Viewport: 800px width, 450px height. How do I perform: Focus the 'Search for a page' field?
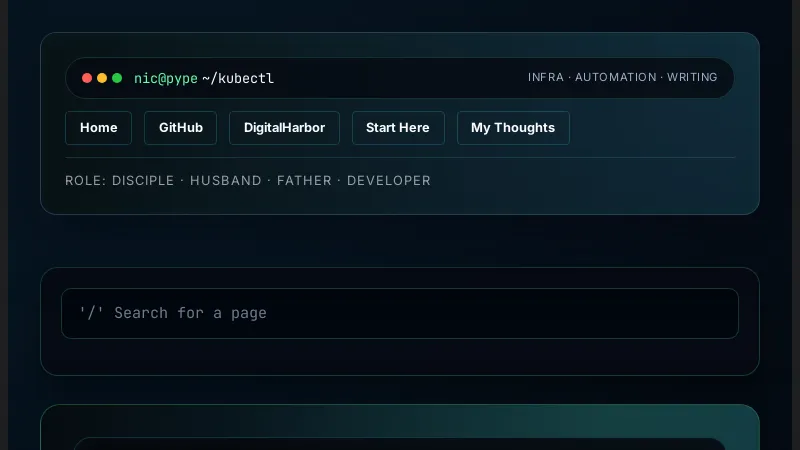[x=400, y=313]
